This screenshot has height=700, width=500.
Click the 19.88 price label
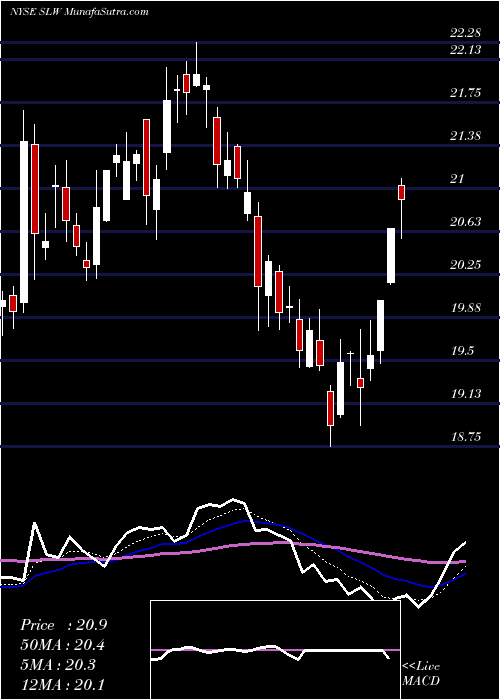[x=466, y=308]
